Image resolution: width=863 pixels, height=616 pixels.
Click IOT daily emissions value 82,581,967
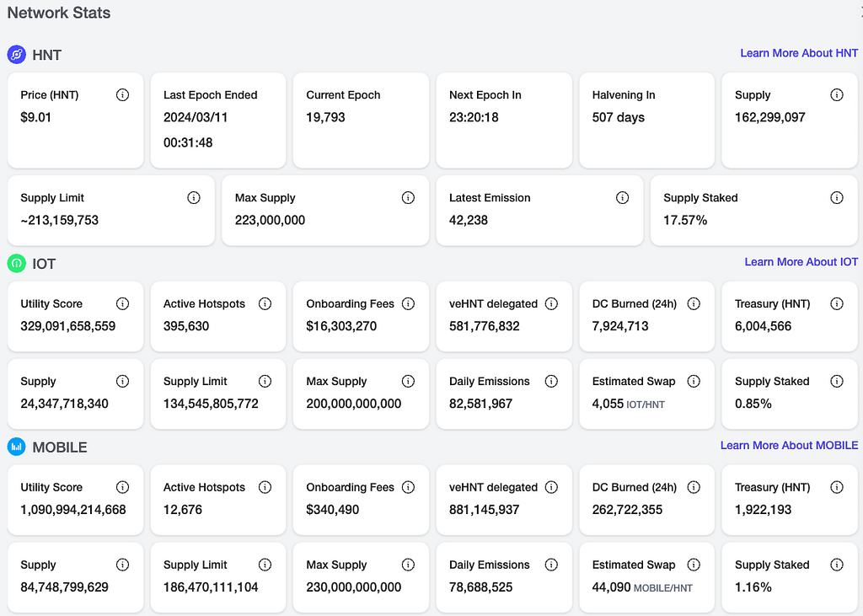(x=480, y=404)
